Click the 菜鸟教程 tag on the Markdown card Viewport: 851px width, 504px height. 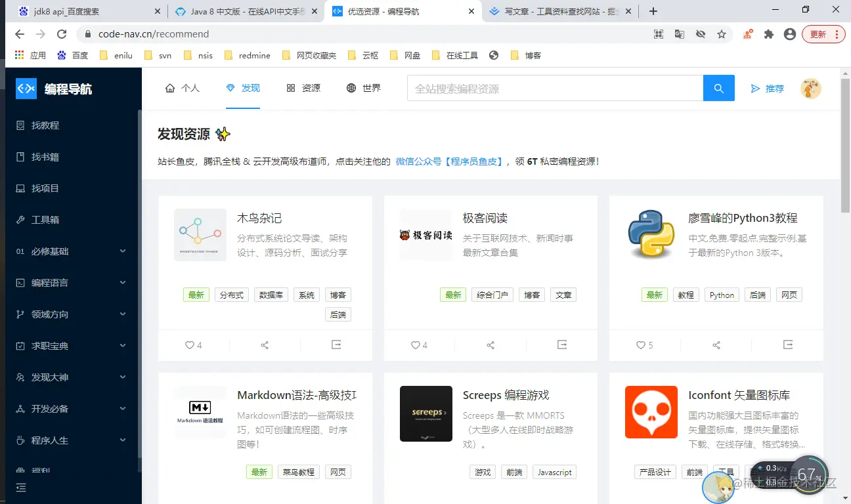pyautogui.click(x=299, y=472)
